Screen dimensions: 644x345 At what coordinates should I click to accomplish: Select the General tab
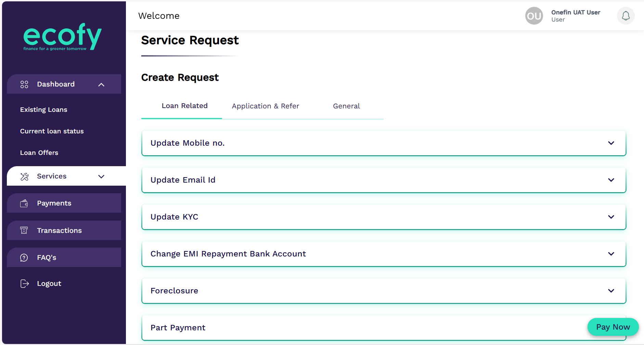click(x=346, y=106)
